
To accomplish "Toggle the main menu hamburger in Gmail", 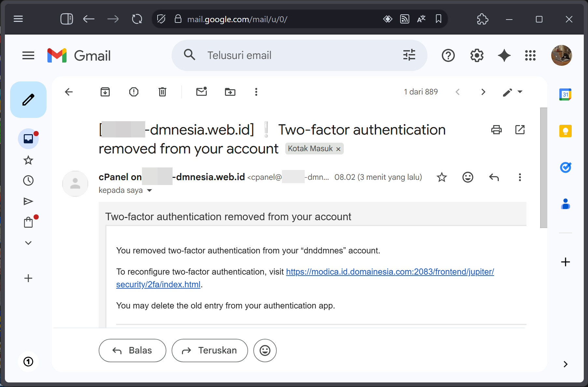I will tap(28, 56).
